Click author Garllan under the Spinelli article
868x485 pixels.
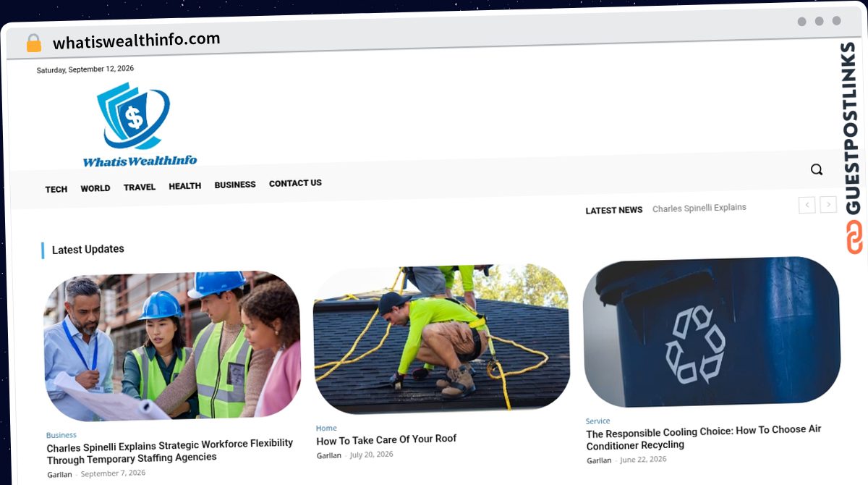click(x=59, y=474)
